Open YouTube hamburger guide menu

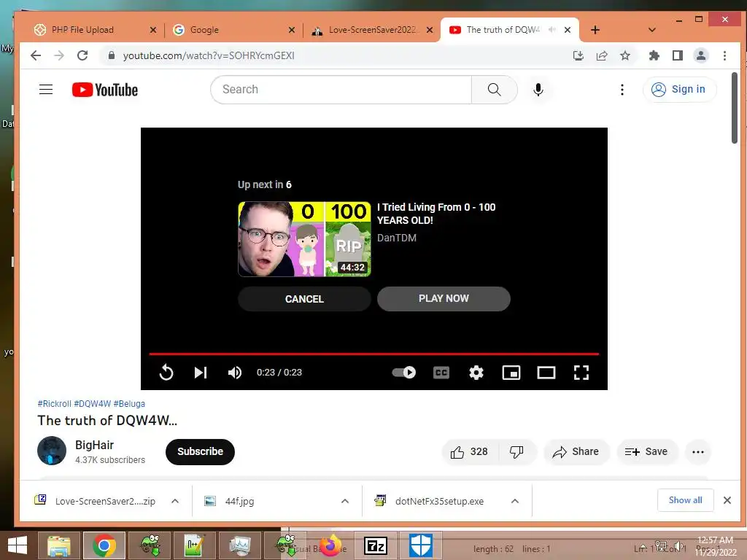[46, 89]
